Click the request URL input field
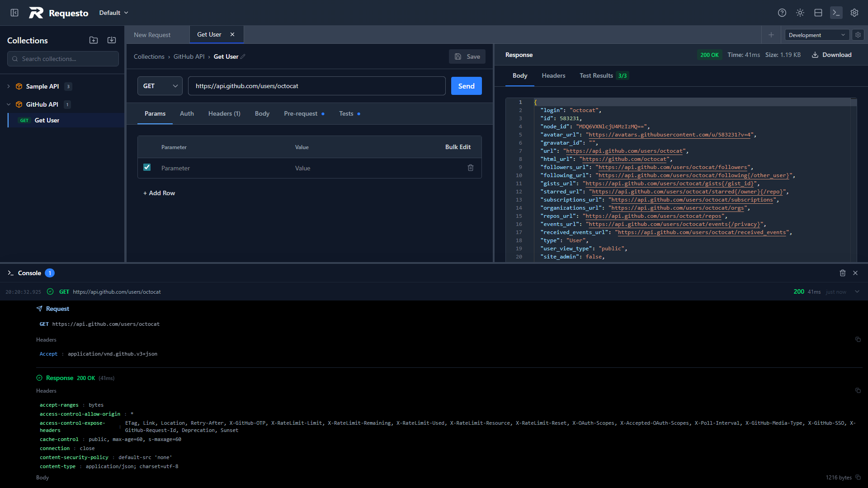 (x=317, y=86)
